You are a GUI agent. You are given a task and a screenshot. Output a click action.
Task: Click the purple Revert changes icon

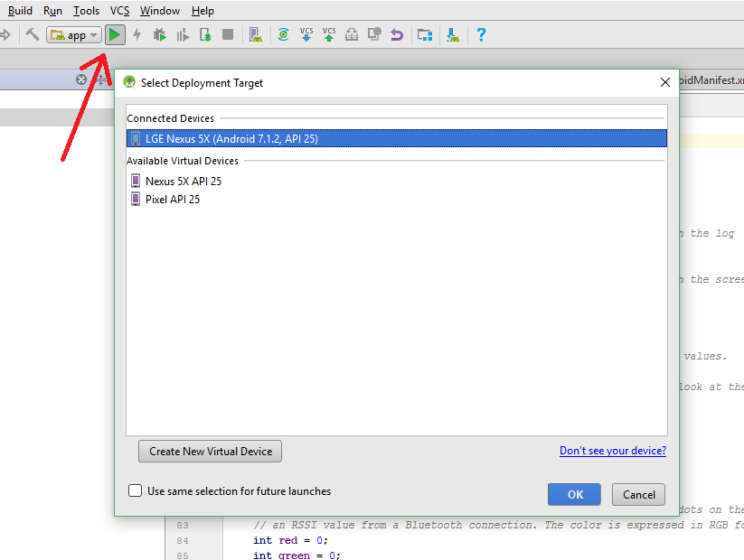[x=396, y=34]
